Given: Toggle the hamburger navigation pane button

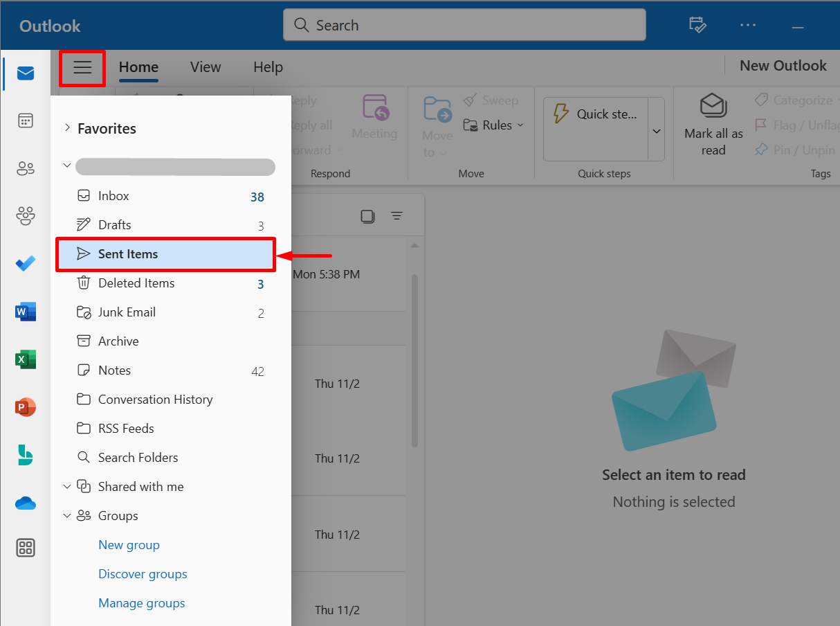Looking at the screenshot, I should (x=82, y=68).
